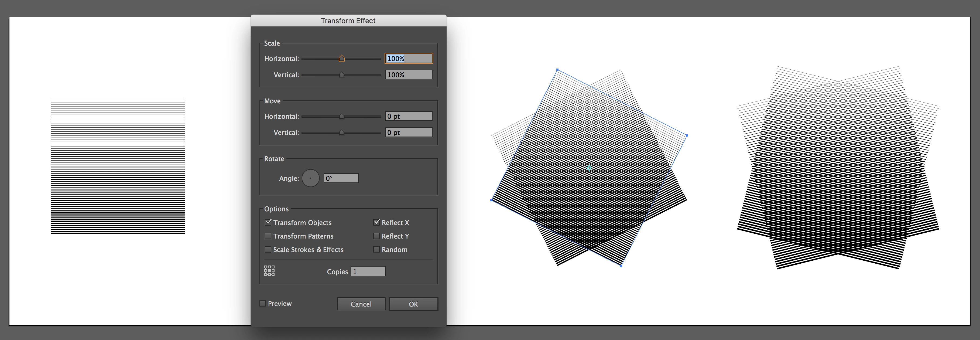Click the top anchor handle of the selected shape
Screen dimensions: 980x340
[557, 70]
